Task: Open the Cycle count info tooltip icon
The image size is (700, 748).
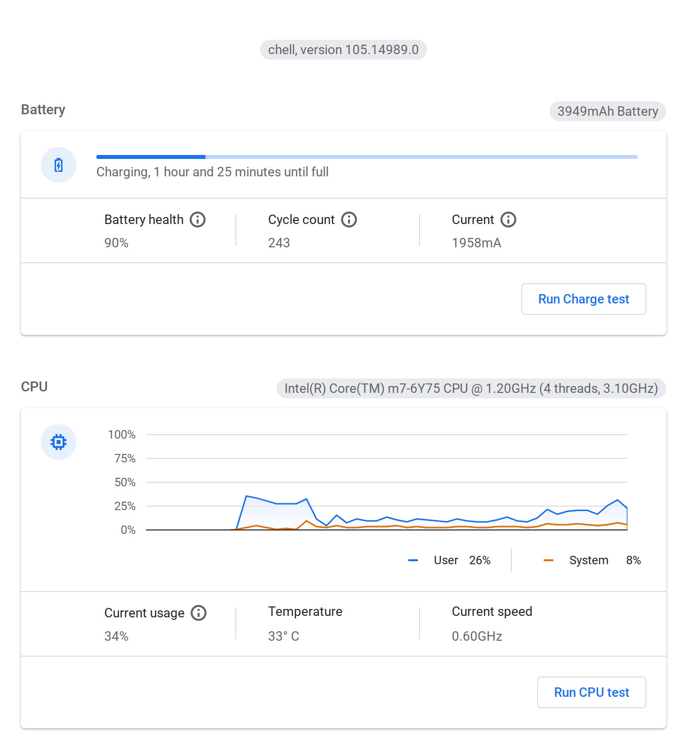Action: [349, 220]
